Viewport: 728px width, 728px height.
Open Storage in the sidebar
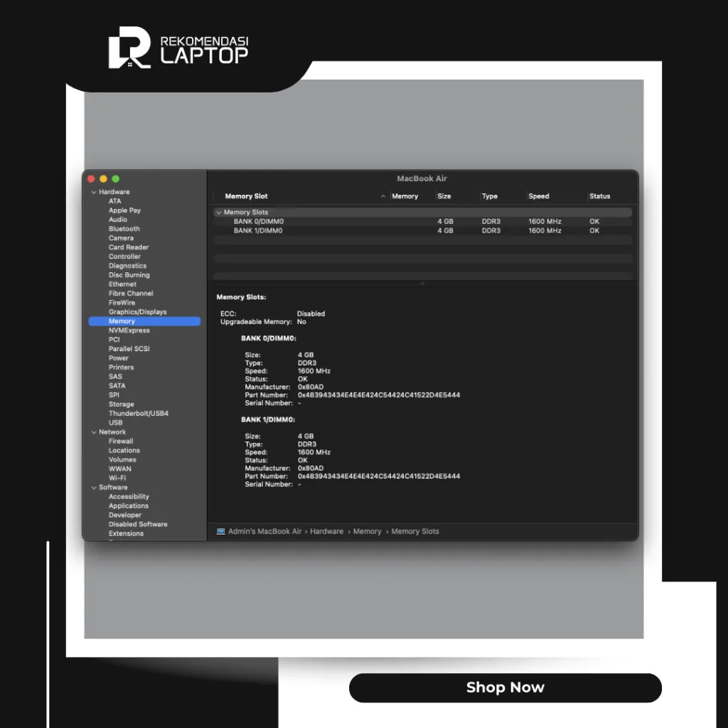(x=121, y=405)
